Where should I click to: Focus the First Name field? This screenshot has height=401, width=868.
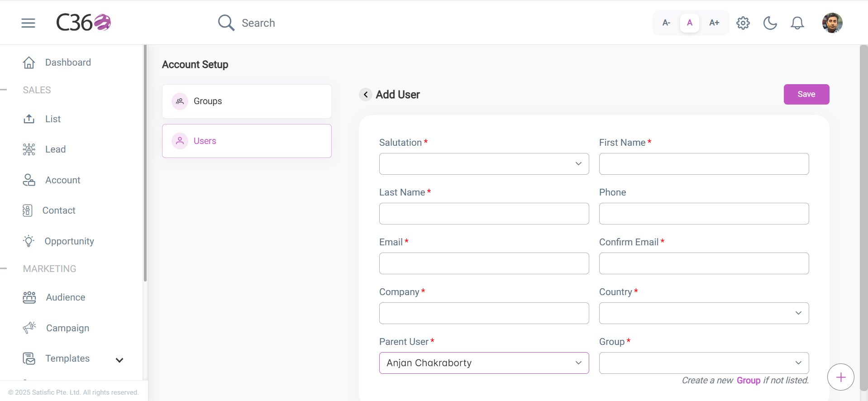point(704,164)
